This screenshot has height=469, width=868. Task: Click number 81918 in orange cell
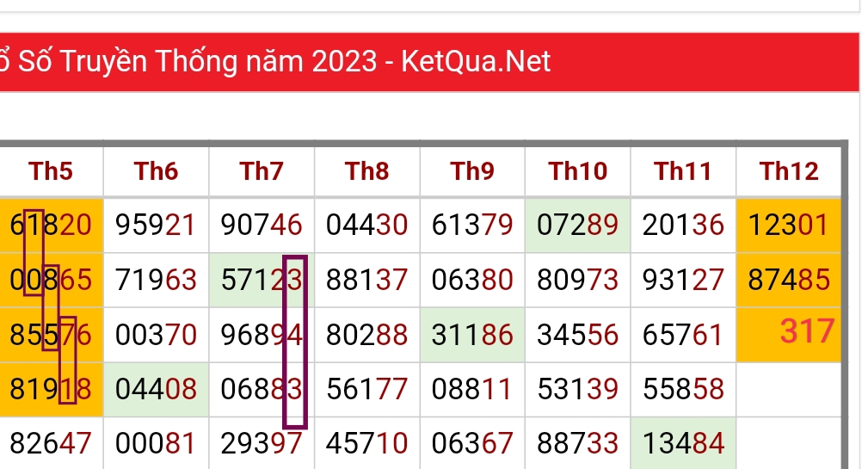tap(51, 389)
